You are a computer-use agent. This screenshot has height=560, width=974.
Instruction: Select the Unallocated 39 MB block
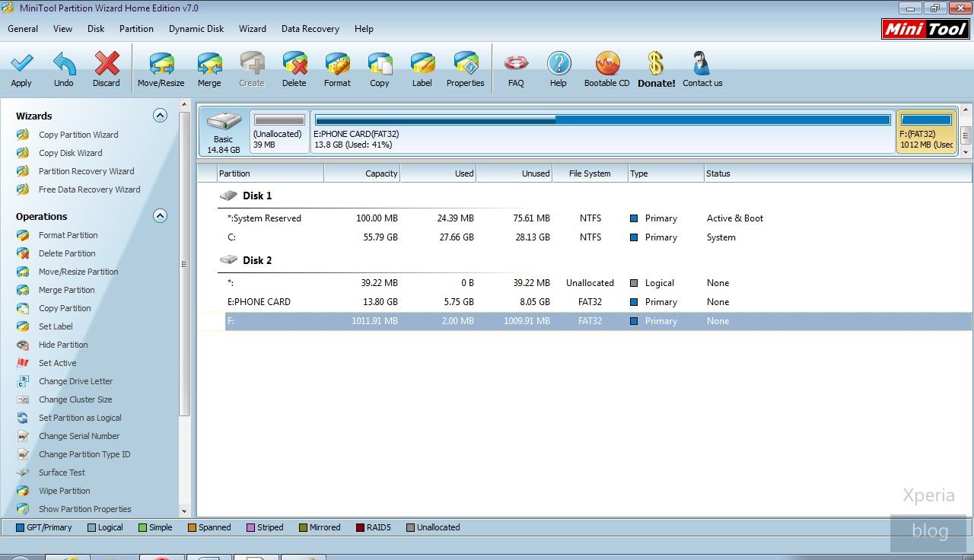tap(279, 132)
